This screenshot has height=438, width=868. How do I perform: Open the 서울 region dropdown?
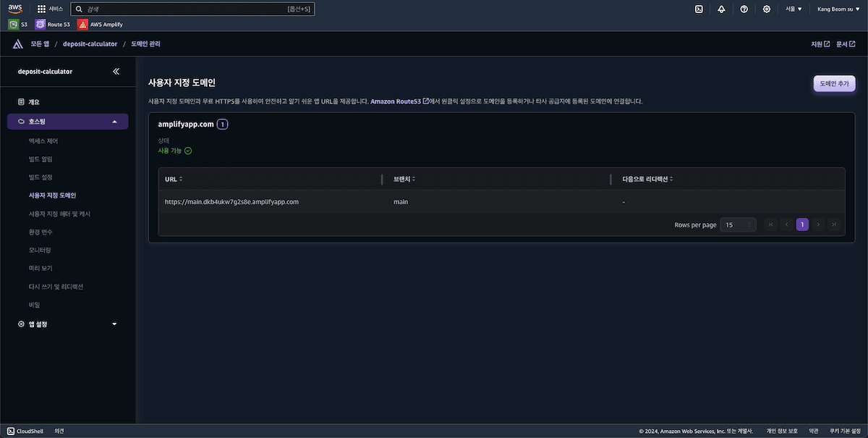793,9
